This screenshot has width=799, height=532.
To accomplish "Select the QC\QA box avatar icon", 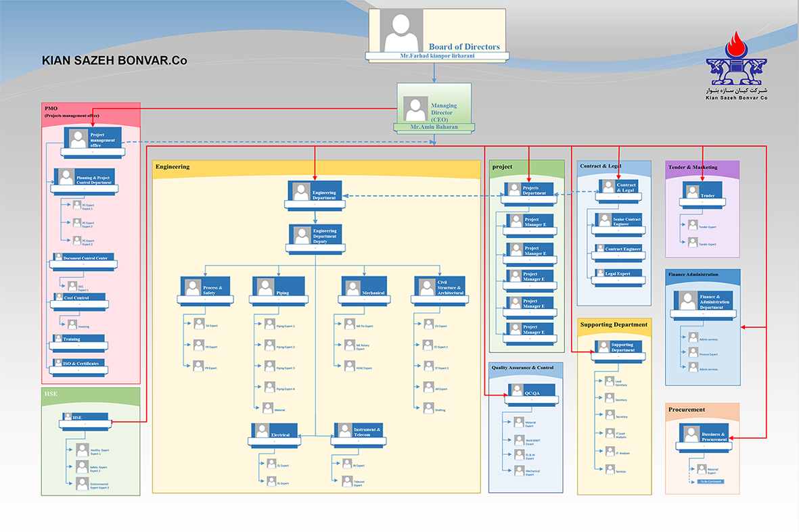I will click(x=516, y=392).
